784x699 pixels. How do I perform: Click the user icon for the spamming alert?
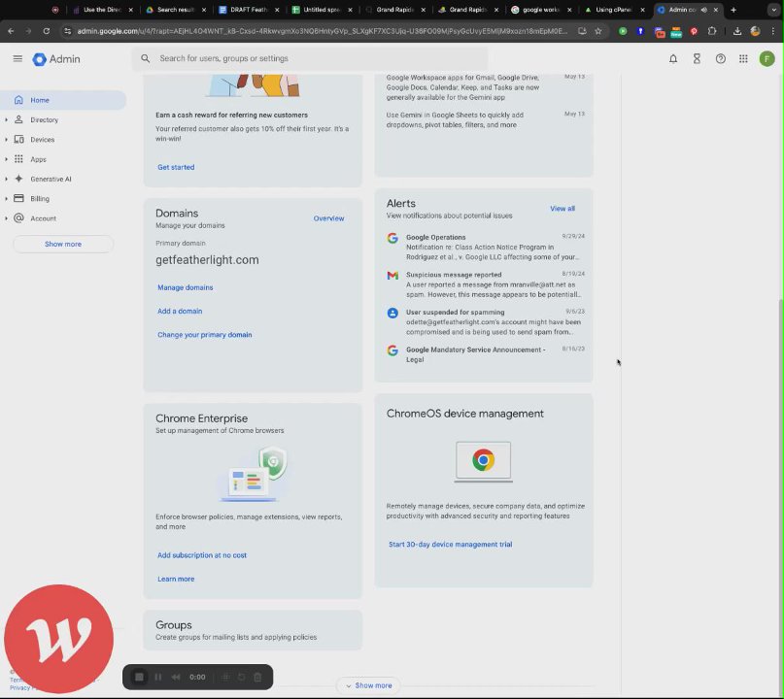coord(392,314)
